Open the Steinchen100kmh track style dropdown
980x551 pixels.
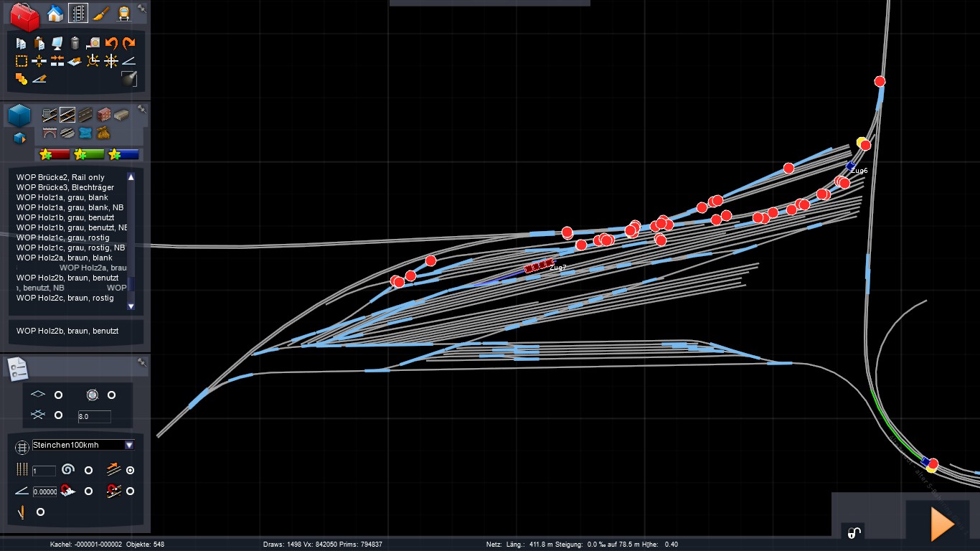[x=83, y=445]
